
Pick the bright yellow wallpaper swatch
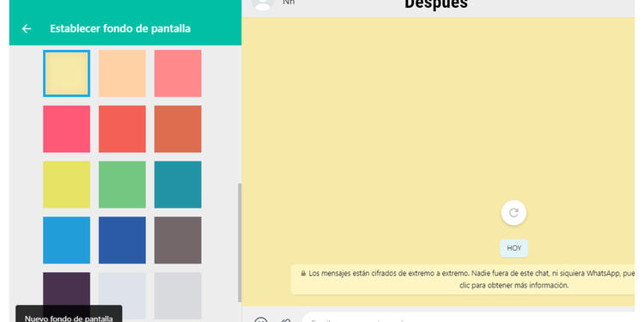(66, 185)
